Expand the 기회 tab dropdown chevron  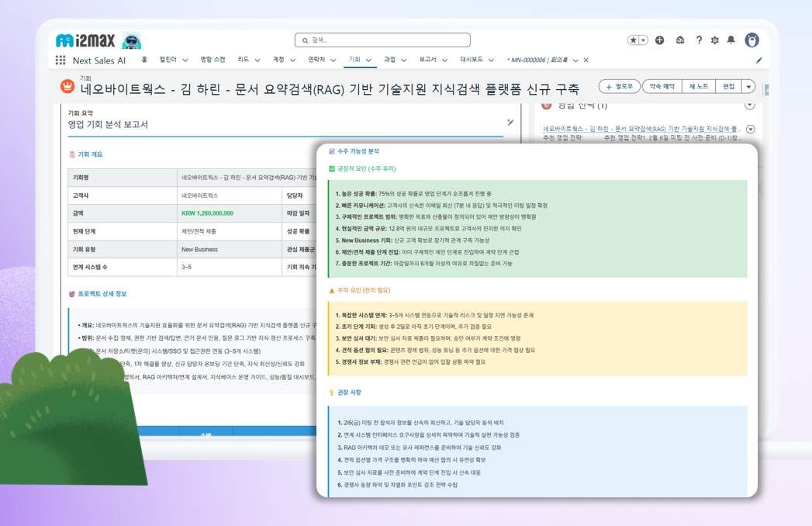coord(368,60)
